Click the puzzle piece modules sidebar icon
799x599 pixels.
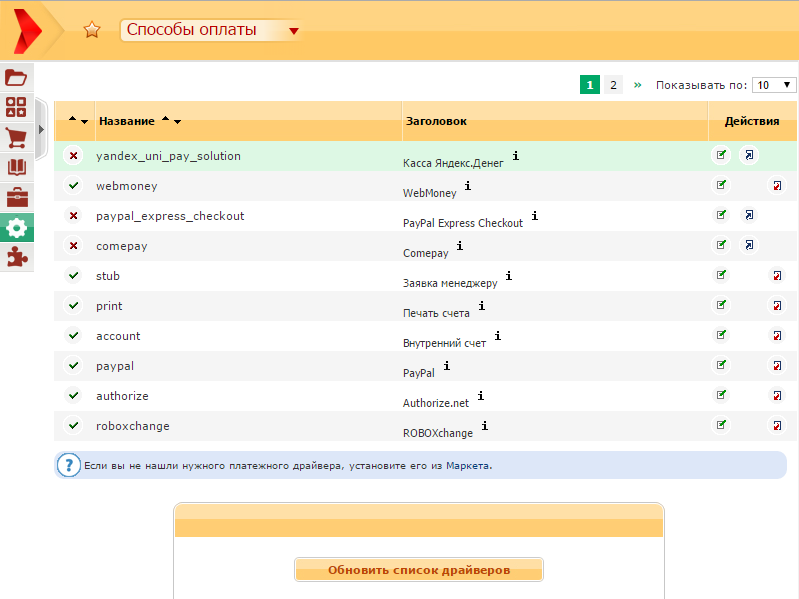(16, 257)
